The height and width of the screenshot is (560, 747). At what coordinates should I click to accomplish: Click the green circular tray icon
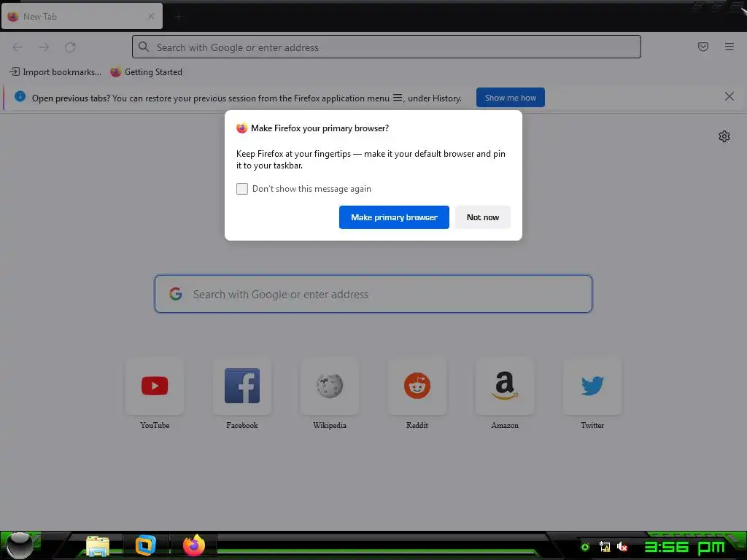coord(586,547)
